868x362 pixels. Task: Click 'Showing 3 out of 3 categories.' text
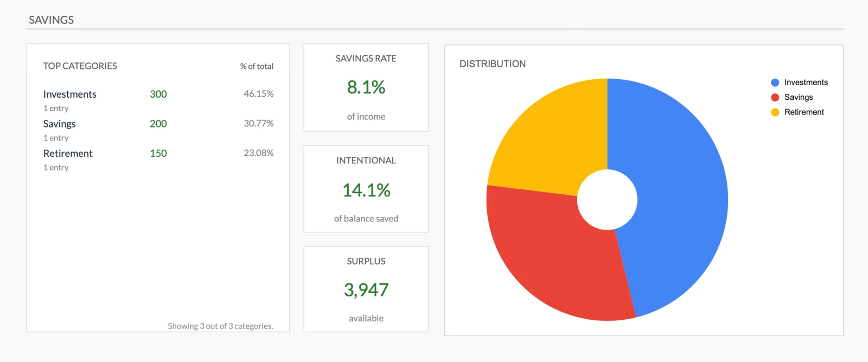tap(220, 326)
